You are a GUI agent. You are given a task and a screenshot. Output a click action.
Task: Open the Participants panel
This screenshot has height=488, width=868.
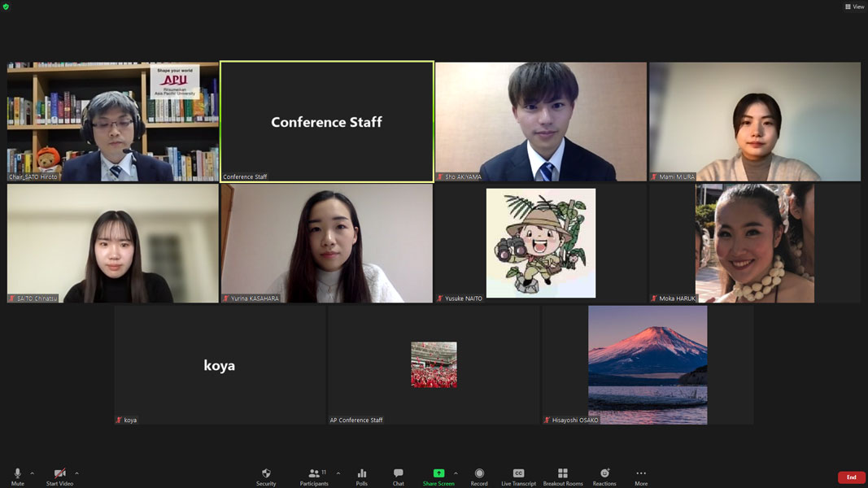314,474
